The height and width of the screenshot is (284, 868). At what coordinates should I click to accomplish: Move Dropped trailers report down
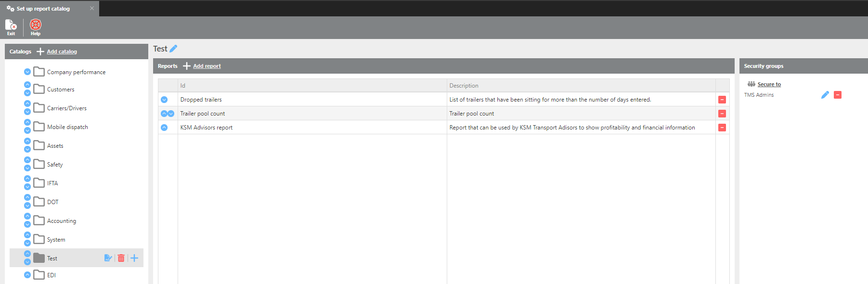(x=164, y=100)
